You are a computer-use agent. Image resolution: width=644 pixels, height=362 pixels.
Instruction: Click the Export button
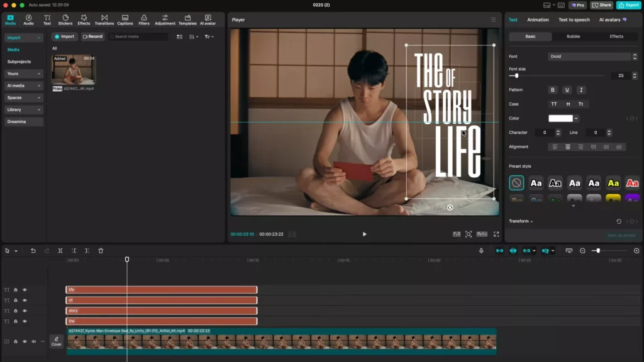(x=628, y=4)
